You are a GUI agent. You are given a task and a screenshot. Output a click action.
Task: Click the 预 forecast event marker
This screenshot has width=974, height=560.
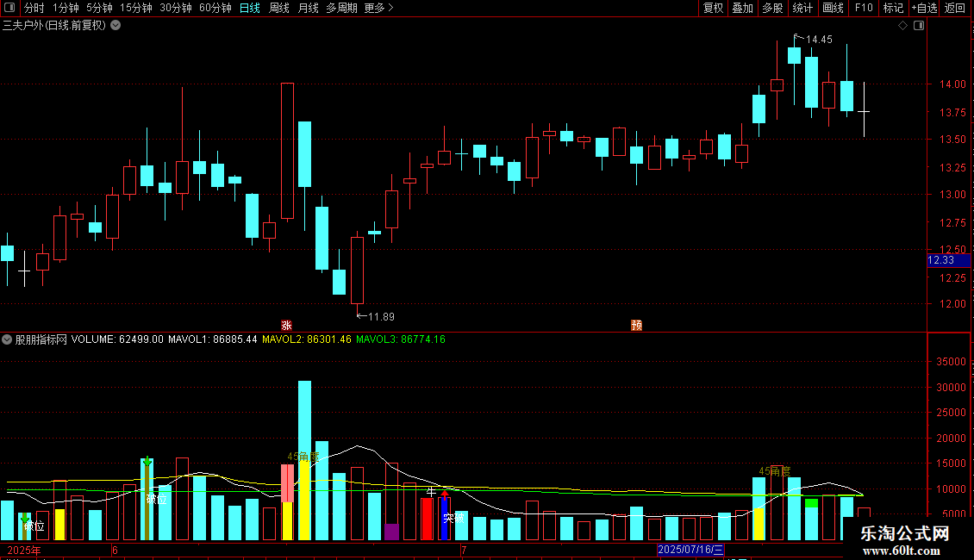[637, 326]
